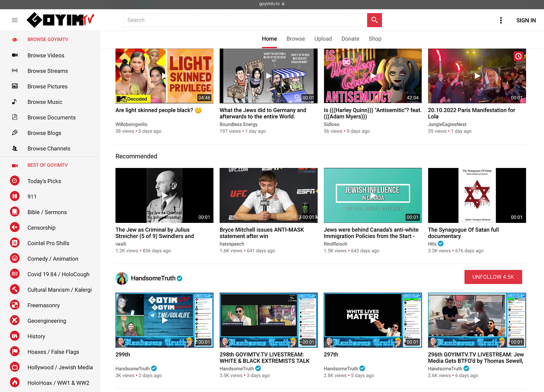Screen dimensions: 544x392
Task: Open the Best of GoyimTV sidebar heading
Action: (x=47, y=165)
